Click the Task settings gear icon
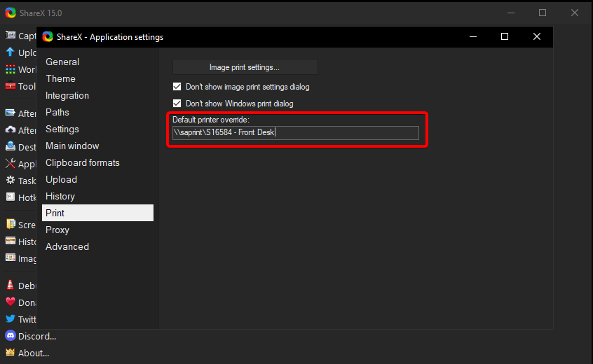 tap(11, 180)
